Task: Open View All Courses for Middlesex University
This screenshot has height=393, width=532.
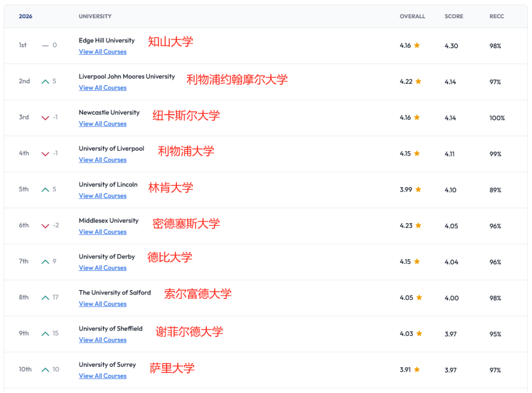Action: (x=102, y=231)
